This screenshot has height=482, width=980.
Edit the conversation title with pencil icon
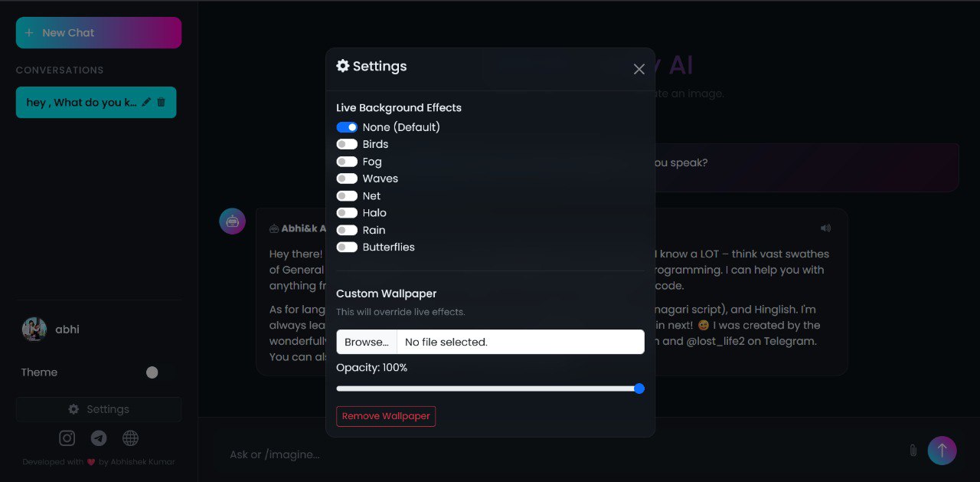tap(147, 102)
